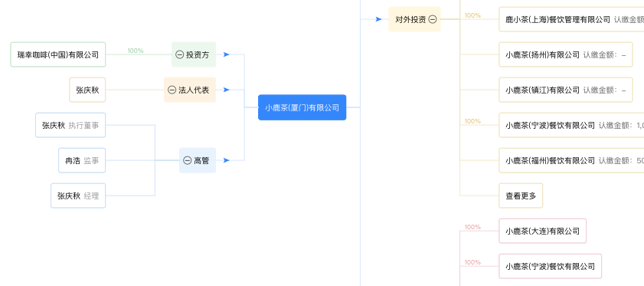This screenshot has height=286, width=644.
Task: Click the 法人代表 label
Action: [x=194, y=90]
